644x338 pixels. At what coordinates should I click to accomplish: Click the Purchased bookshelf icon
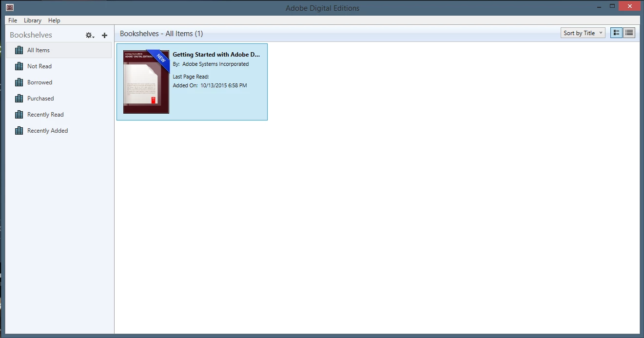coord(19,99)
